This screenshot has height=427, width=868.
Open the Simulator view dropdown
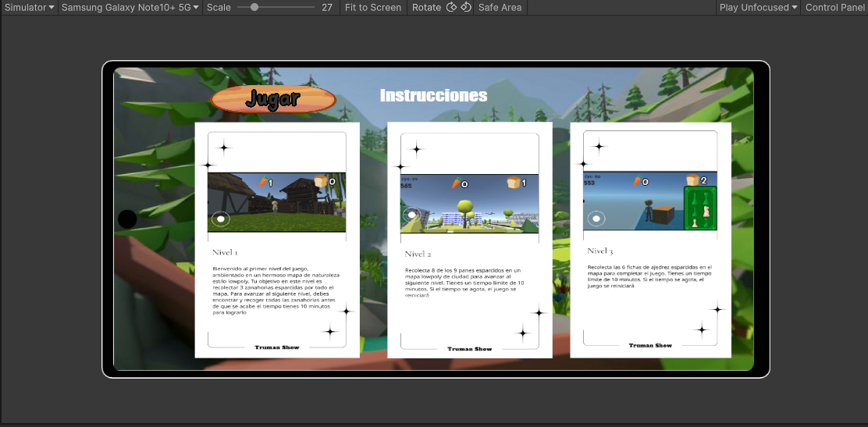point(29,7)
